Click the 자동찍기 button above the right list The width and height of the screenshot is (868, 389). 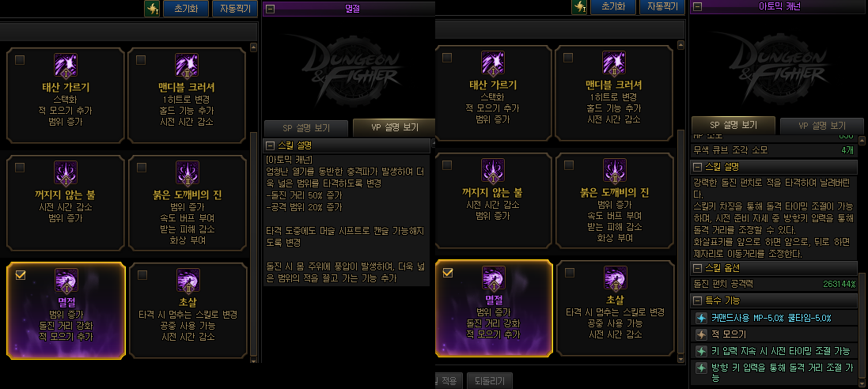click(662, 6)
